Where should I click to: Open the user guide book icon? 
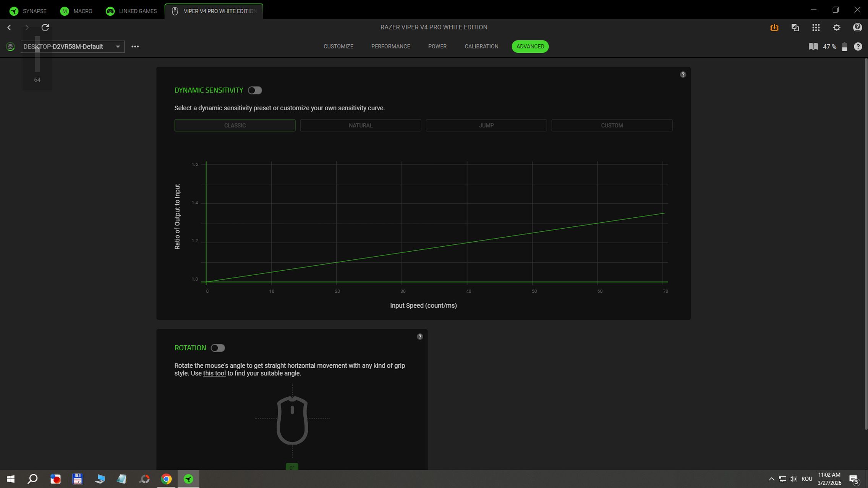tap(813, 47)
